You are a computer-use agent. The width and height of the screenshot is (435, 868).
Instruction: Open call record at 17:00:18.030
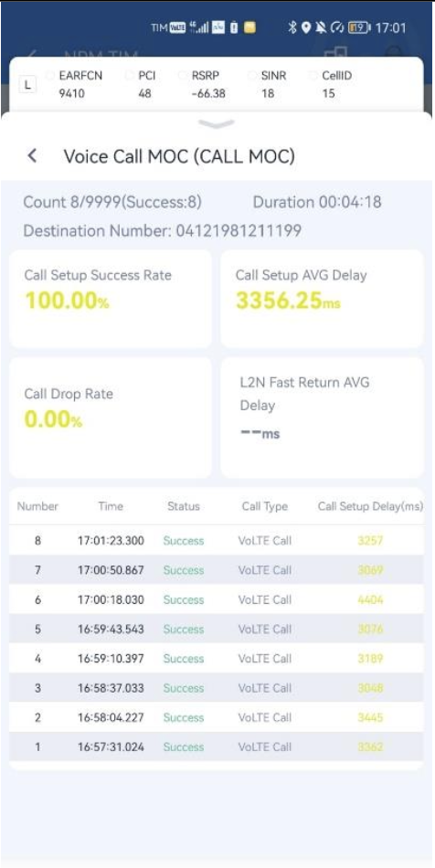(217, 599)
